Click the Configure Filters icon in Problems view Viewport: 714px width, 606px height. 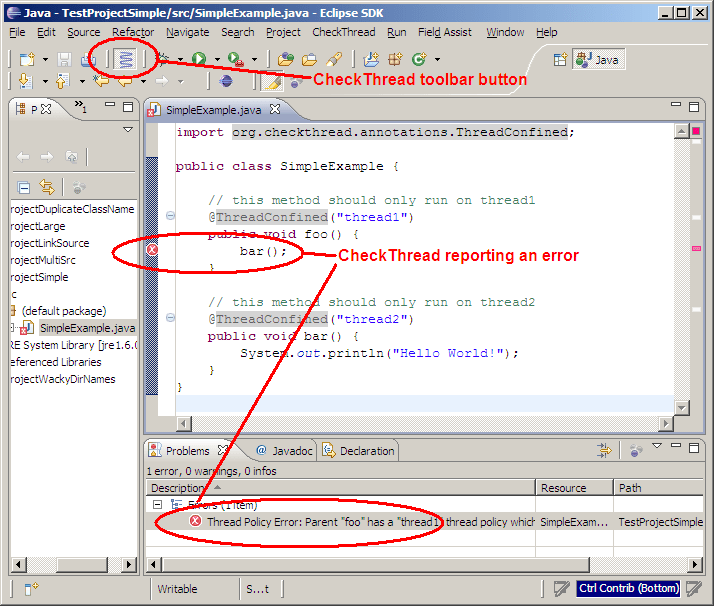point(604,450)
